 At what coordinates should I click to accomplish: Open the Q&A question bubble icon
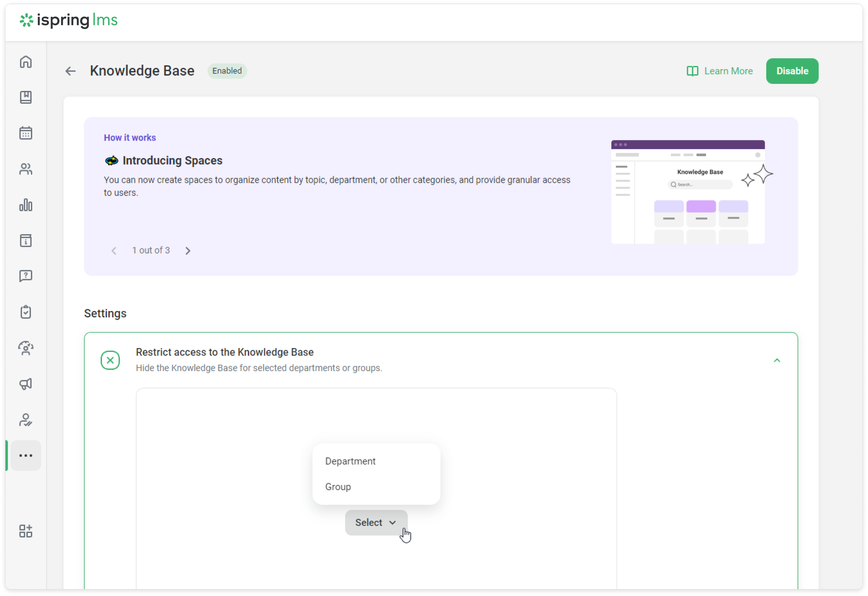coord(26,276)
